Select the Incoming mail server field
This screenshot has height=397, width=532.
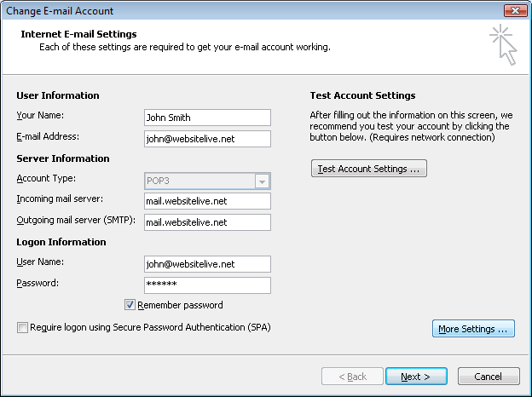(207, 201)
